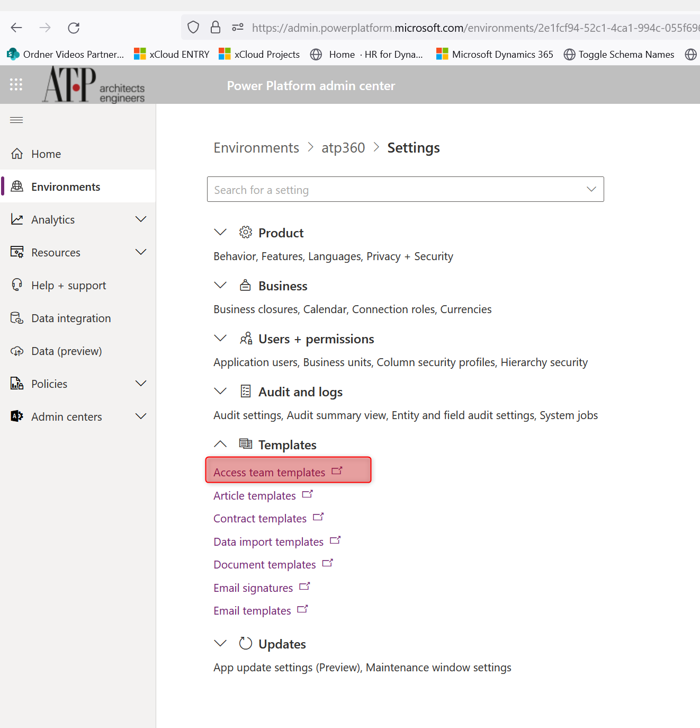Open the app launcher waffle icon

click(x=16, y=84)
